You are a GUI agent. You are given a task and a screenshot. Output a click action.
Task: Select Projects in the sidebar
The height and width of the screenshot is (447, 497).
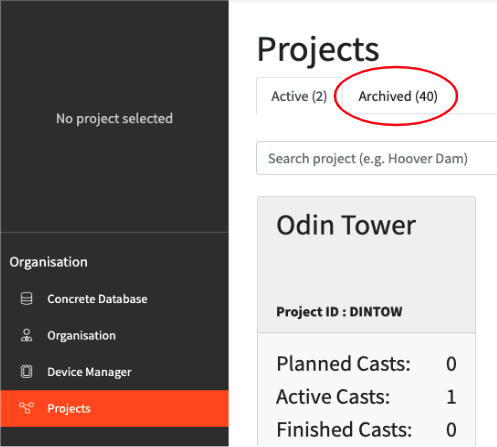[114, 408]
